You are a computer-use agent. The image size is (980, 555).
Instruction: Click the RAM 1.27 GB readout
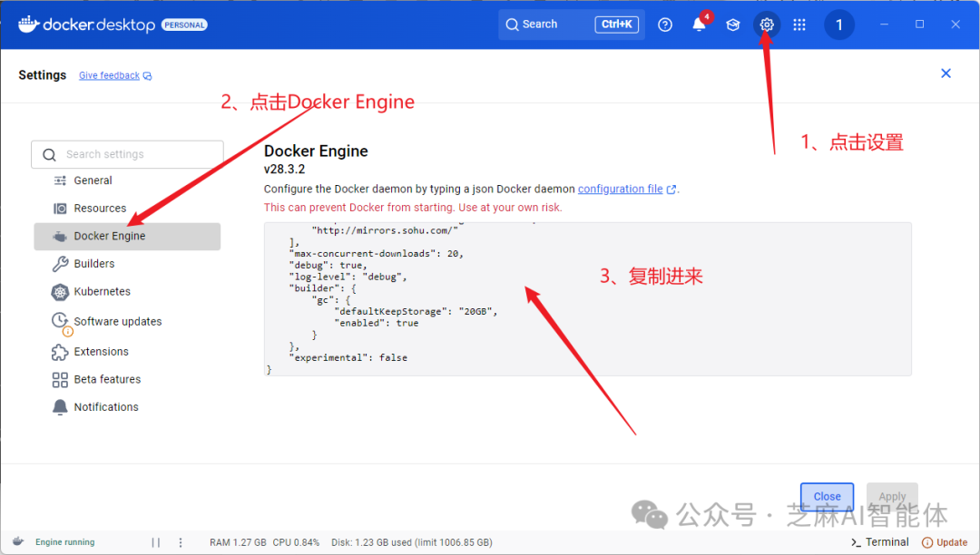point(238,542)
